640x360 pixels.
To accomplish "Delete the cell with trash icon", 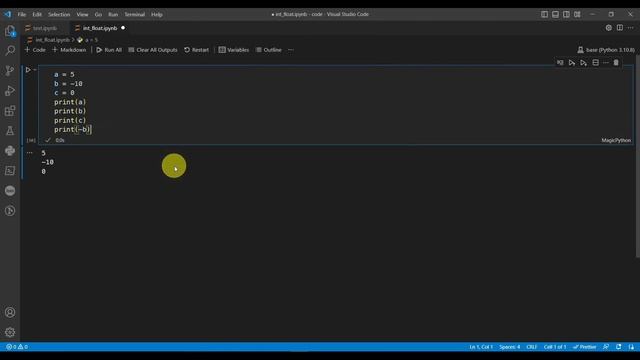I will [x=616, y=63].
